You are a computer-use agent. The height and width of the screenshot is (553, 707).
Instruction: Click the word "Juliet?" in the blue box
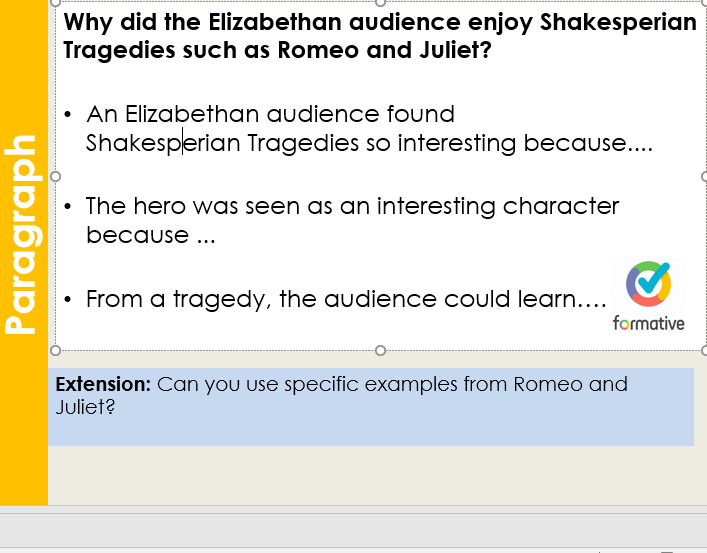[85, 408]
